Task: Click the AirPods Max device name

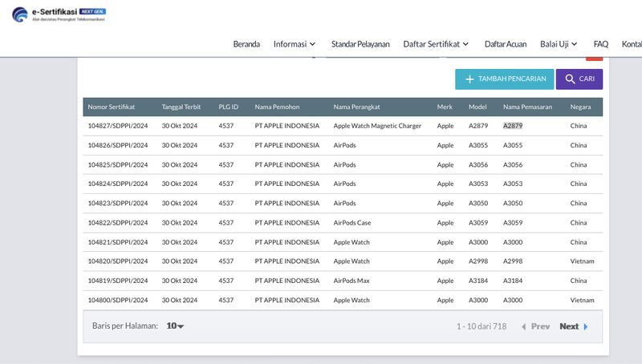Action: (x=351, y=281)
